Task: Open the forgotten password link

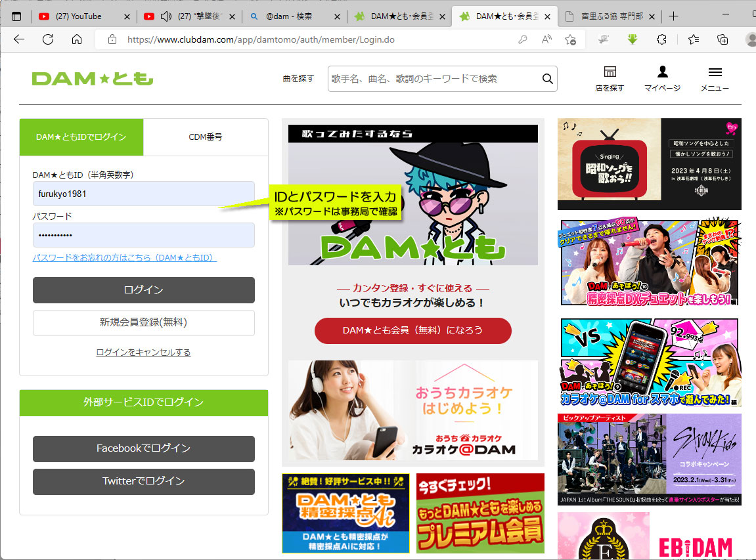Action: tap(124, 258)
